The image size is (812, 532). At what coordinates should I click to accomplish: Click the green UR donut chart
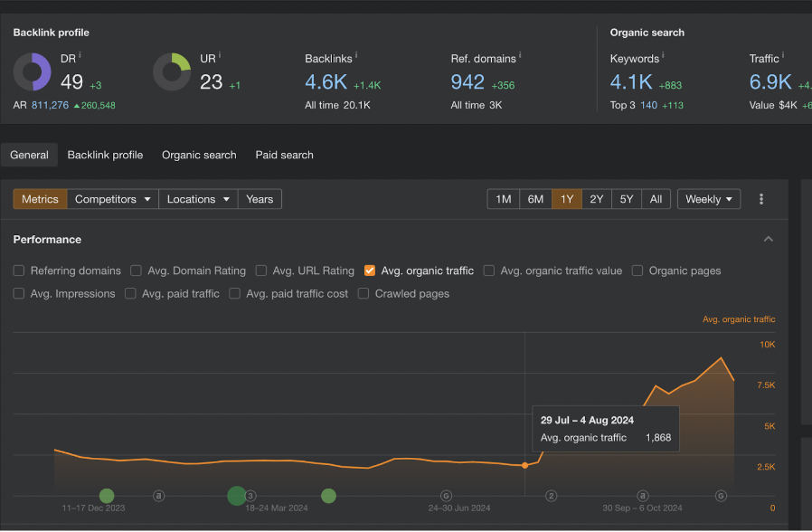(171, 72)
